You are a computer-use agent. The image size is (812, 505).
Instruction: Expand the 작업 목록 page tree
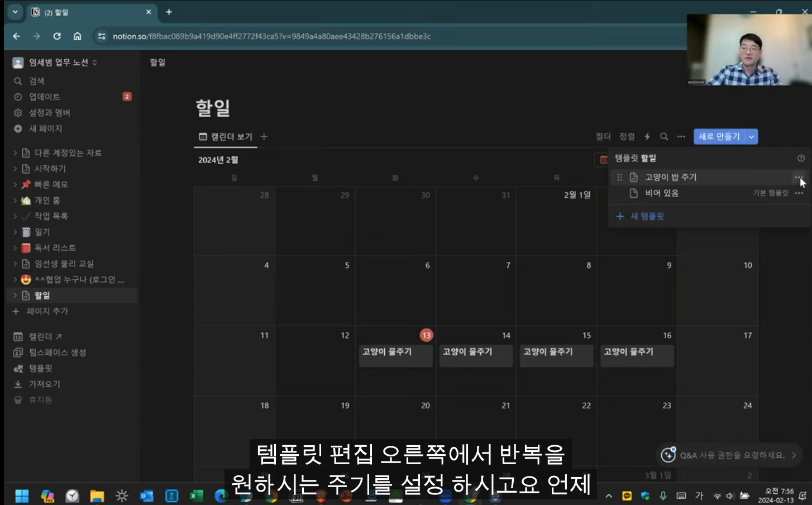tap(15, 216)
